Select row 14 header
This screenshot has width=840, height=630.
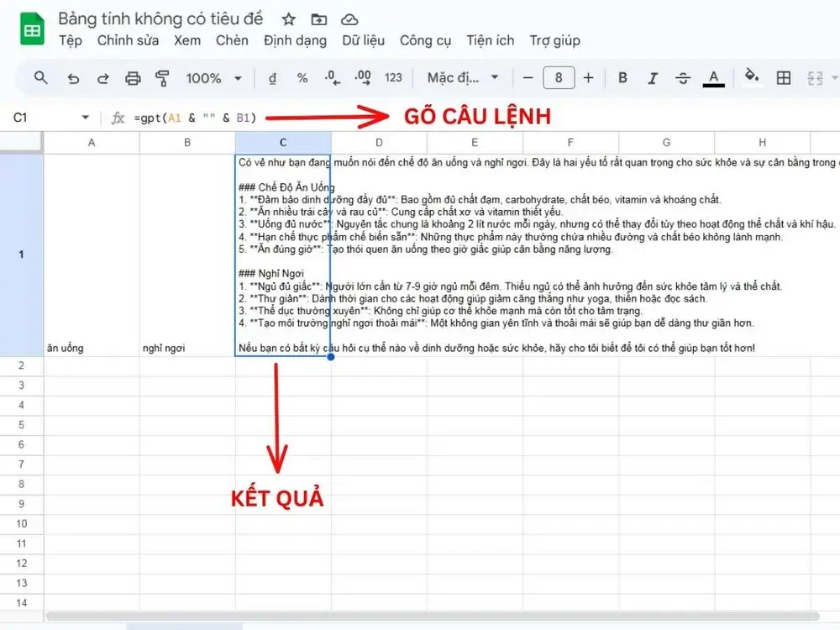22,602
